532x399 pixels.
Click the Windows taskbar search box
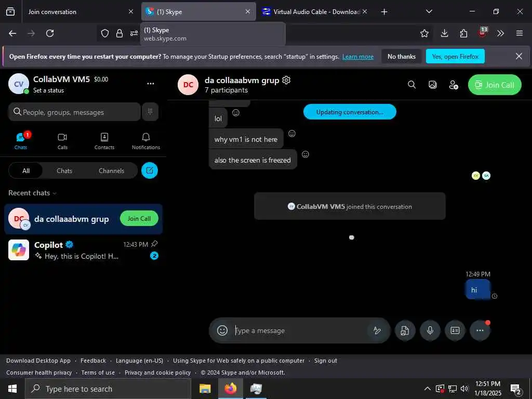pos(108,389)
